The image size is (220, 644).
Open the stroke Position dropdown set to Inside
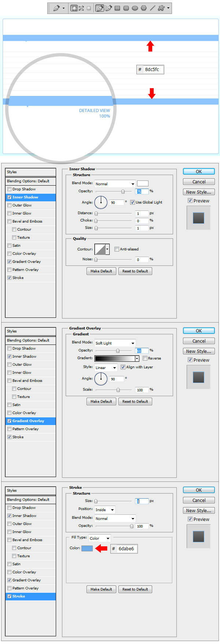tap(105, 510)
